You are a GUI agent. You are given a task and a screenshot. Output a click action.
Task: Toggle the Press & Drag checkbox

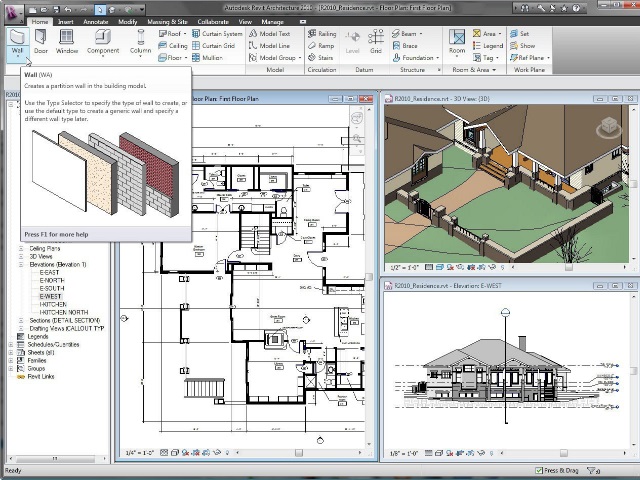[x=539, y=470]
